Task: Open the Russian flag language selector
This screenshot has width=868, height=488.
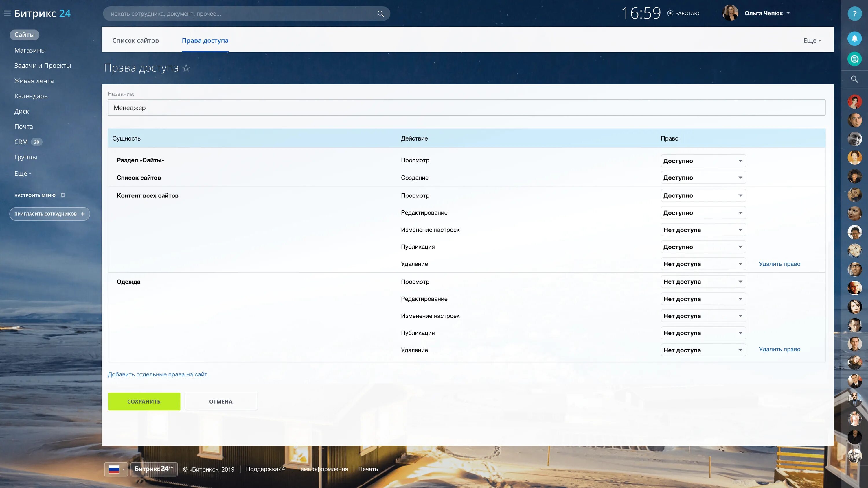Action: click(116, 469)
